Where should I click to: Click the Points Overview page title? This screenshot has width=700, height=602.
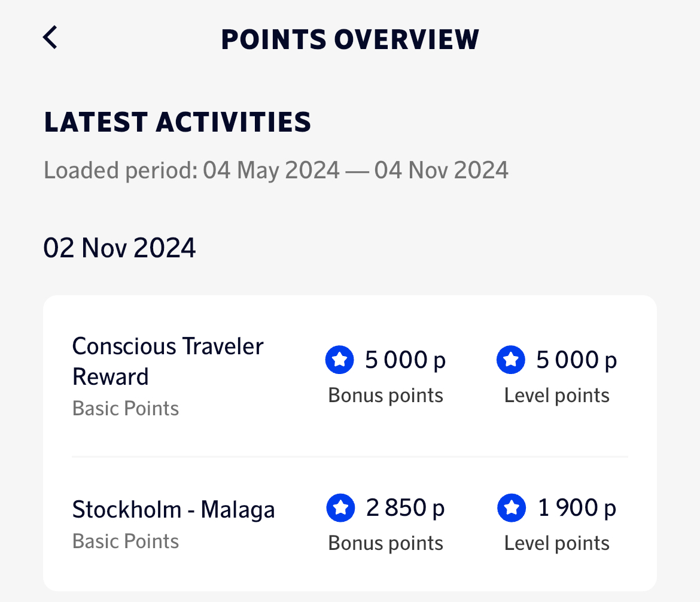point(350,39)
